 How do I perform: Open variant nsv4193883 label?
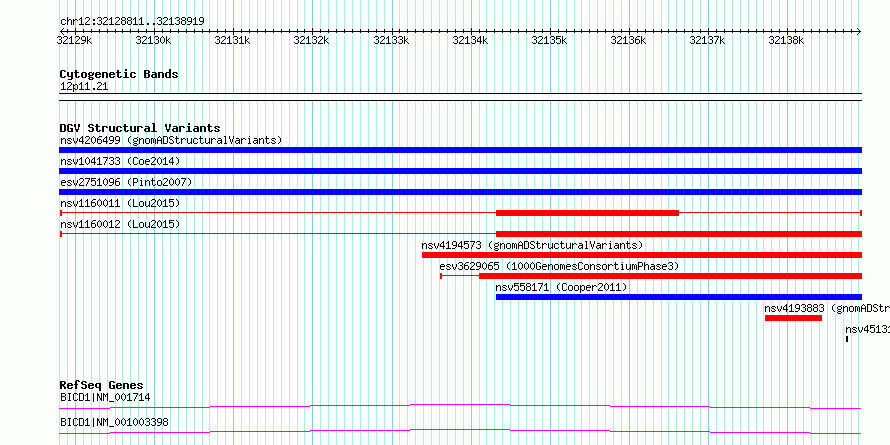(x=826, y=308)
